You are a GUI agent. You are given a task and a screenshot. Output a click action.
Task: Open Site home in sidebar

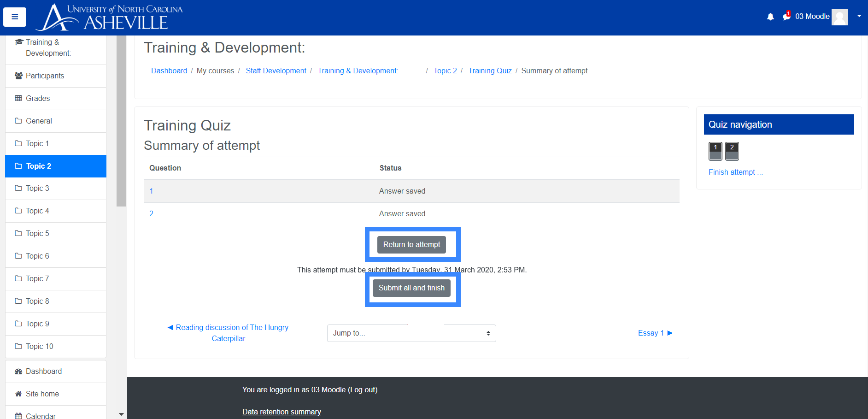click(42, 394)
